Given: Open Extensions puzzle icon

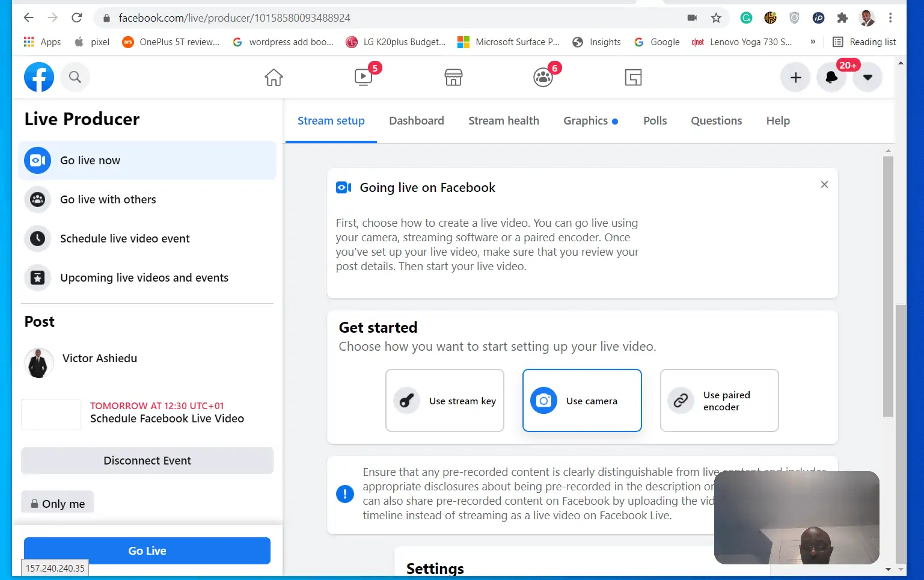Looking at the screenshot, I should click(x=842, y=18).
